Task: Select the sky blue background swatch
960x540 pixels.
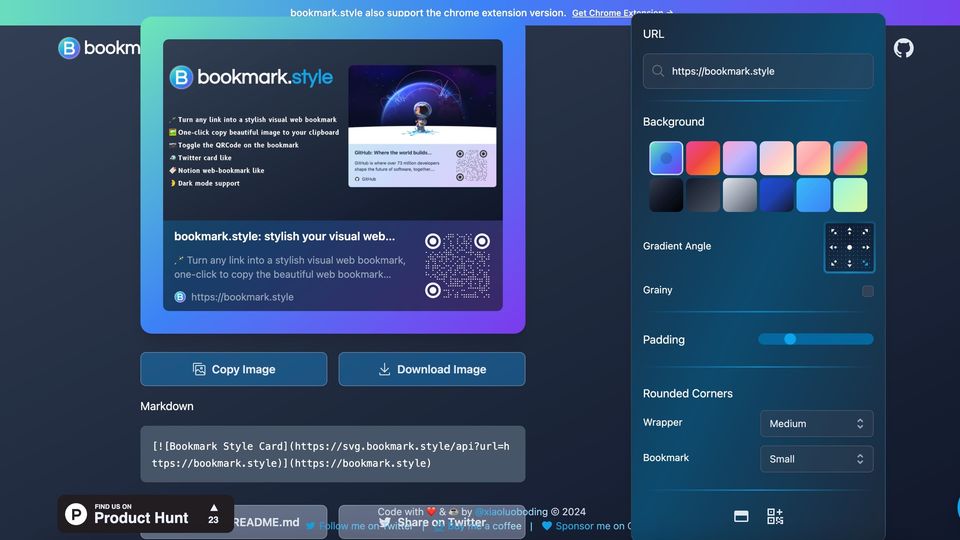Action: [813, 195]
